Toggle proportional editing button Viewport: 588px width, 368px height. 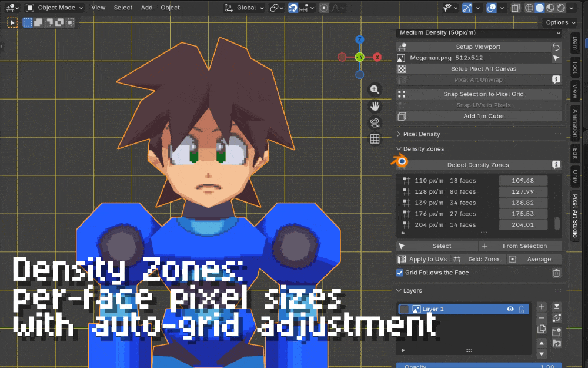[323, 8]
